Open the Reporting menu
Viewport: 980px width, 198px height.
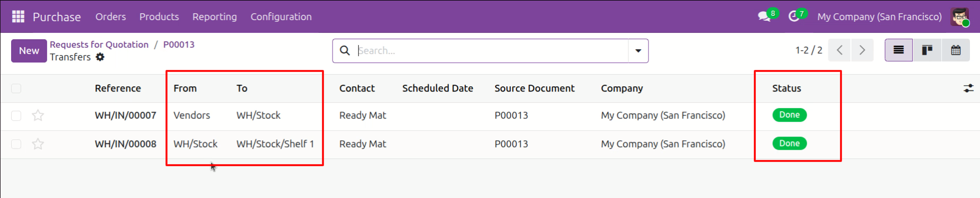tap(215, 17)
